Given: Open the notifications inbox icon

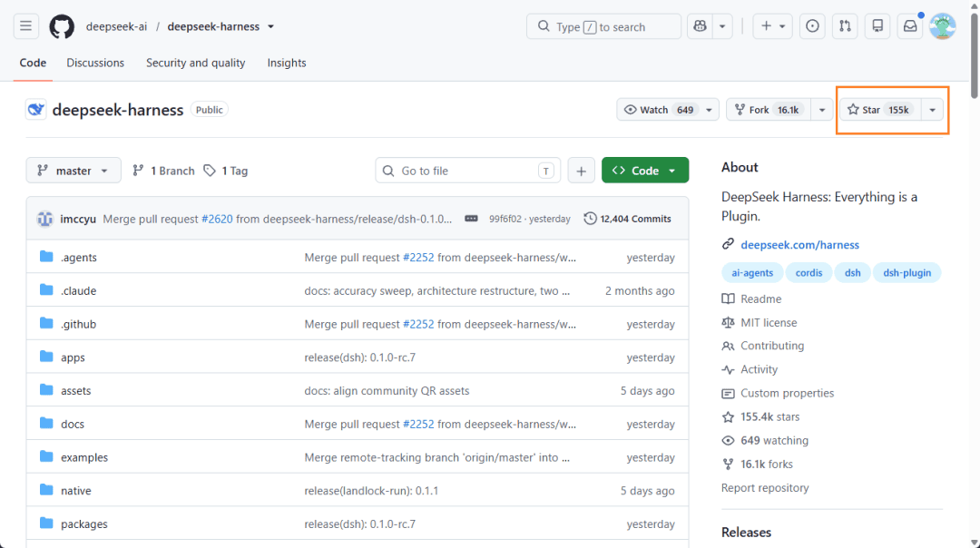Looking at the screenshot, I should 910,26.
